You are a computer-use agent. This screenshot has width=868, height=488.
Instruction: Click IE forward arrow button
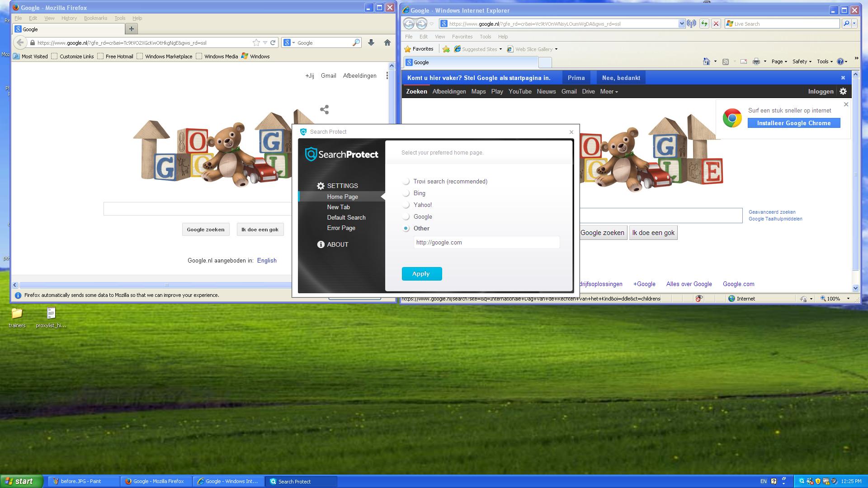(x=421, y=23)
